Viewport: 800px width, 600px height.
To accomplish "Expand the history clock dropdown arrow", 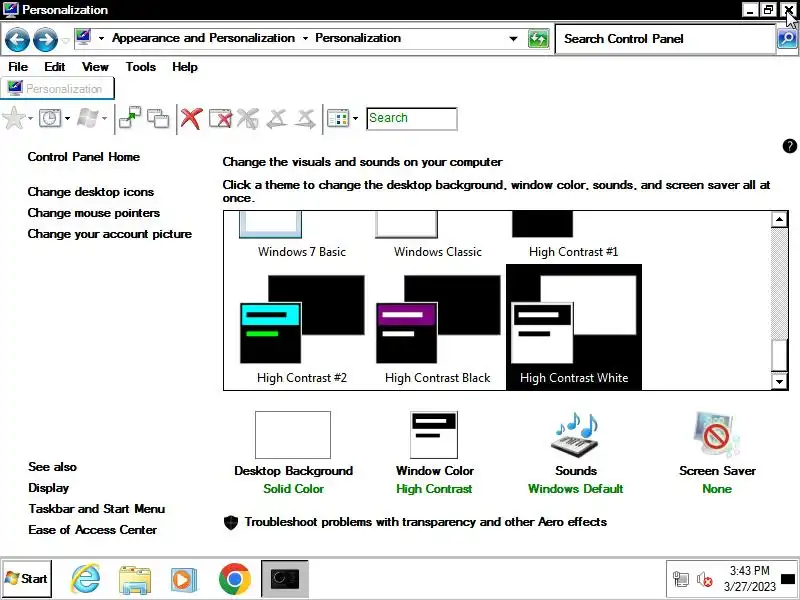I will (x=67, y=119).
